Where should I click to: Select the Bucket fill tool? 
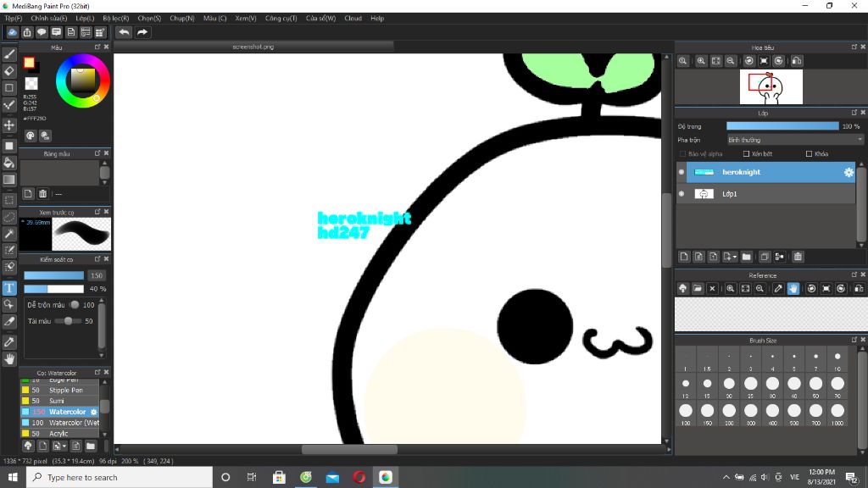(8, 163)
